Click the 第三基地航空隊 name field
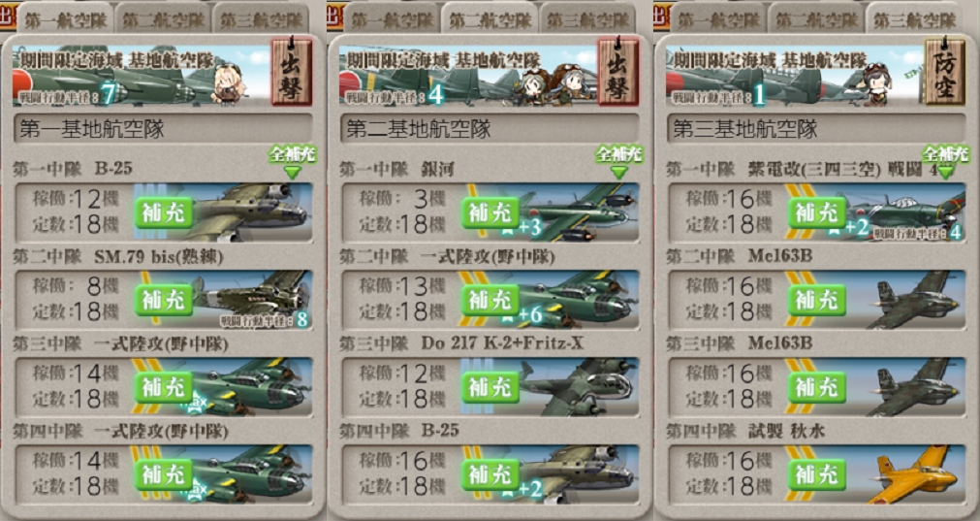The width and height of the screenshot is (980, 521). click(816, 129)
